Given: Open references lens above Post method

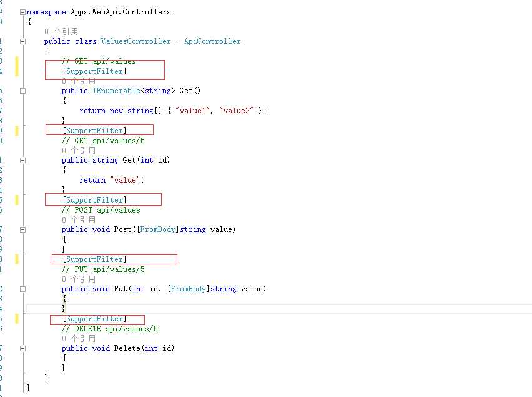Looking at the screenshot, I should pyautogui.click(x=79, y=219).
